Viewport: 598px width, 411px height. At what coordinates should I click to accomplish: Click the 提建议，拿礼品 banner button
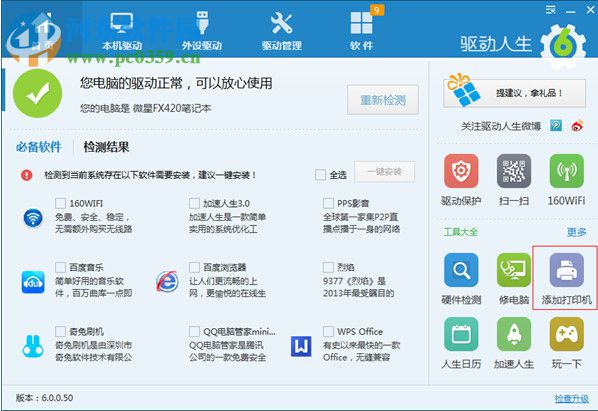click(x=514, y=93)
